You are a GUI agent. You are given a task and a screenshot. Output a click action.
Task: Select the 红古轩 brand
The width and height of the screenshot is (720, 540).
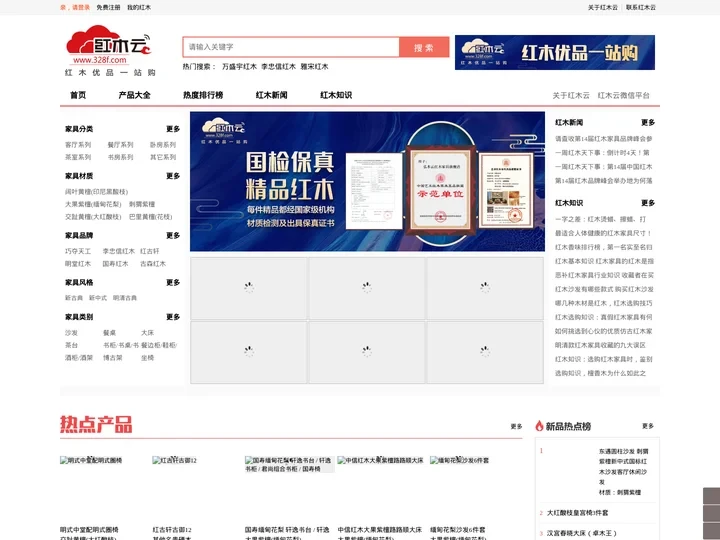point(150,251)
